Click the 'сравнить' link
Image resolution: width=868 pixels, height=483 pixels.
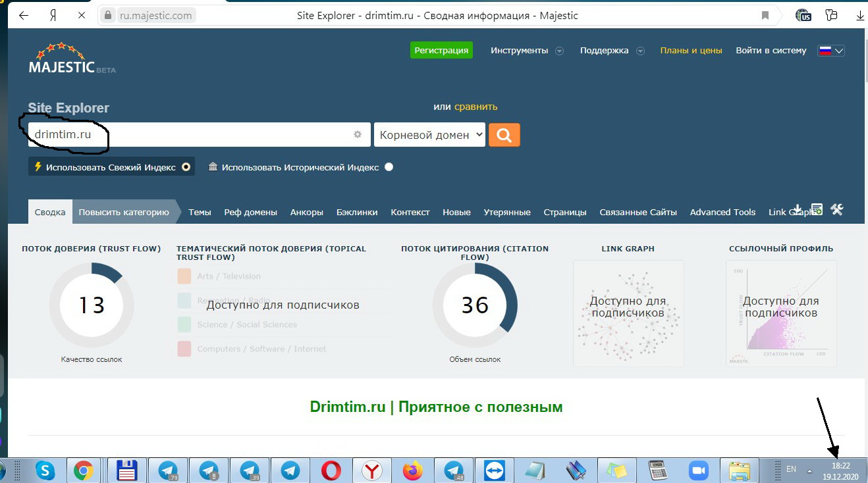tap(475, 107)
